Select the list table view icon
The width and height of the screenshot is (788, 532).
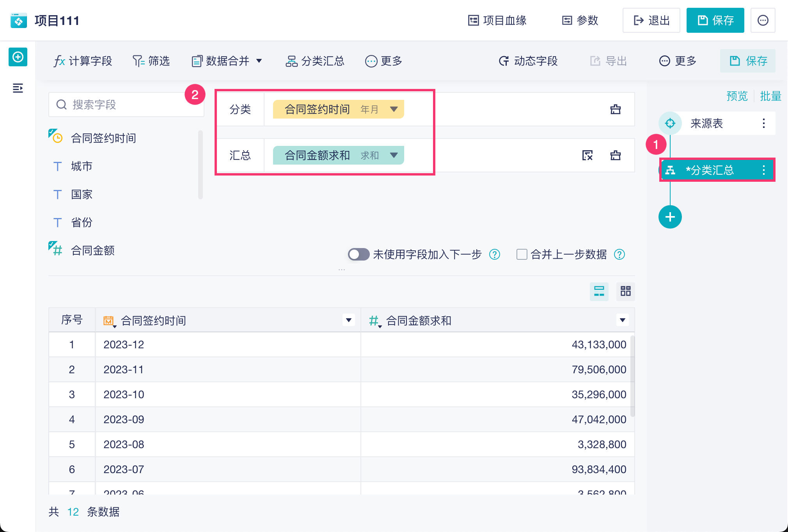tap(599, 291)
